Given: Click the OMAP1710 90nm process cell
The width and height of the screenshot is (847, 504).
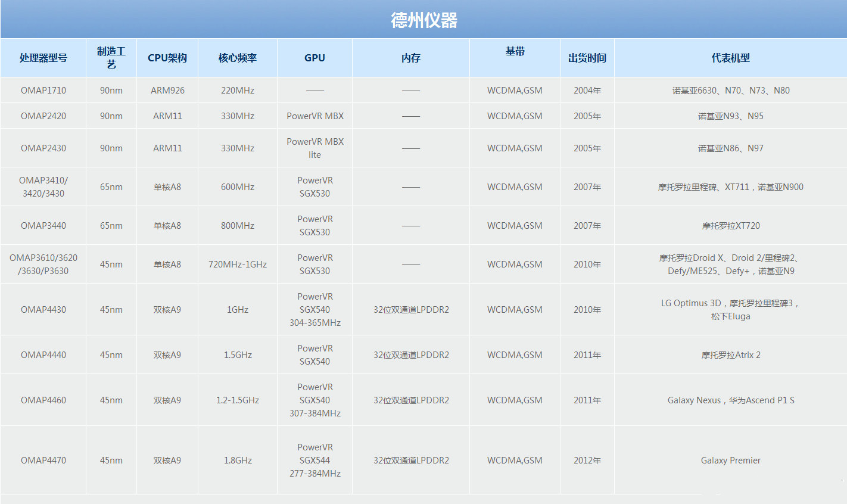Looking at the screenshot, I should tap(111, 91).
